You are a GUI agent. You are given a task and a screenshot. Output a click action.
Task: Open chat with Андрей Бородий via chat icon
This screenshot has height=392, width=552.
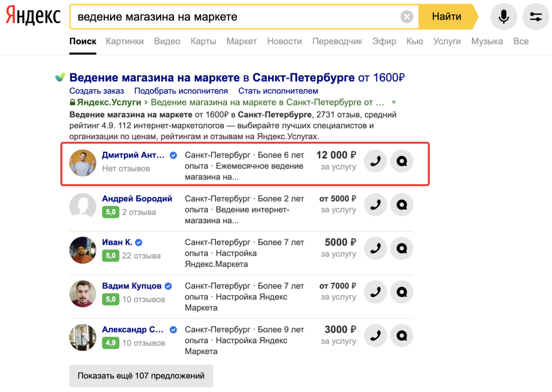(402, 204)
